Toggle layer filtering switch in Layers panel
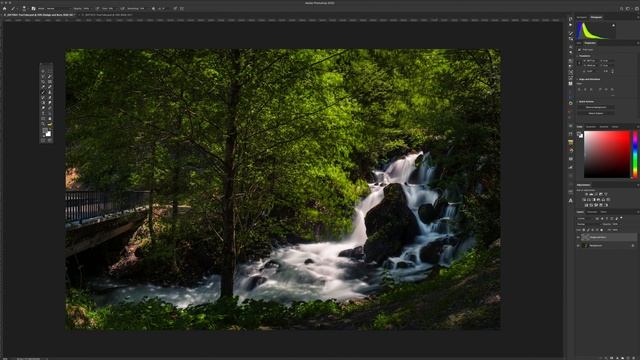This screenshot has width=640, height=360. [621, 218]
